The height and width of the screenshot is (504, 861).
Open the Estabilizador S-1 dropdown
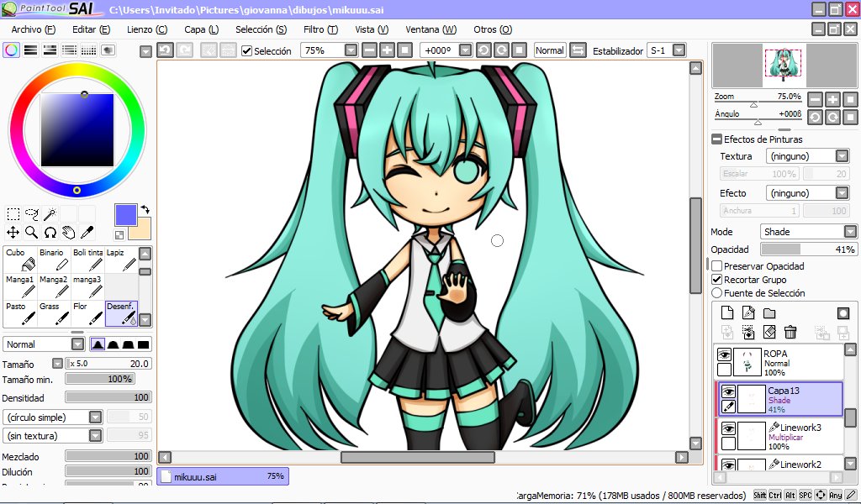coord(679,50)
